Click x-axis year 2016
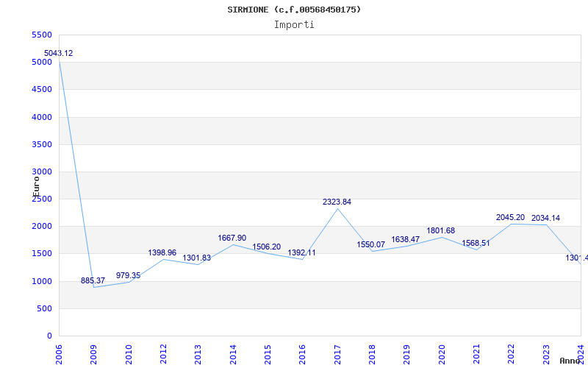 pyautogui.click(x=303, y=355)
